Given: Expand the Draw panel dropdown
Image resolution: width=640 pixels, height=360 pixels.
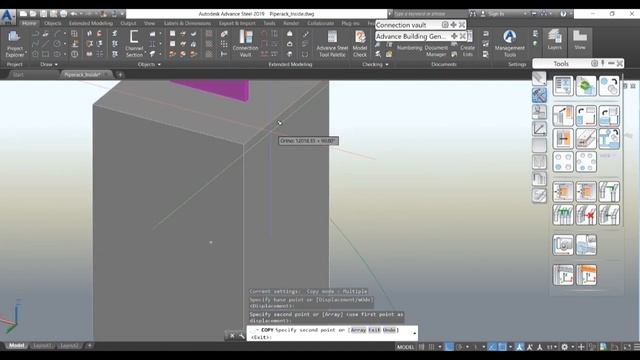Looking at the screenshot, I should click(x=49, y=64).
